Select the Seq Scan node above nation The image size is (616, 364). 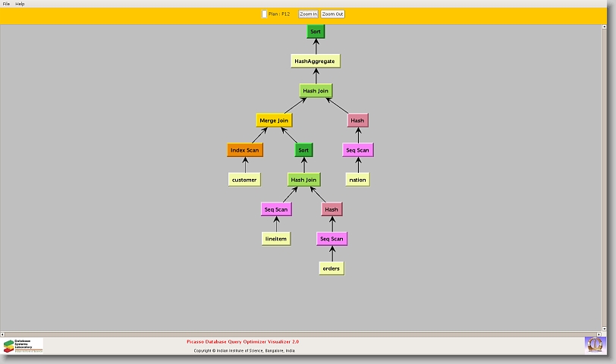click(x=357, y=150)
